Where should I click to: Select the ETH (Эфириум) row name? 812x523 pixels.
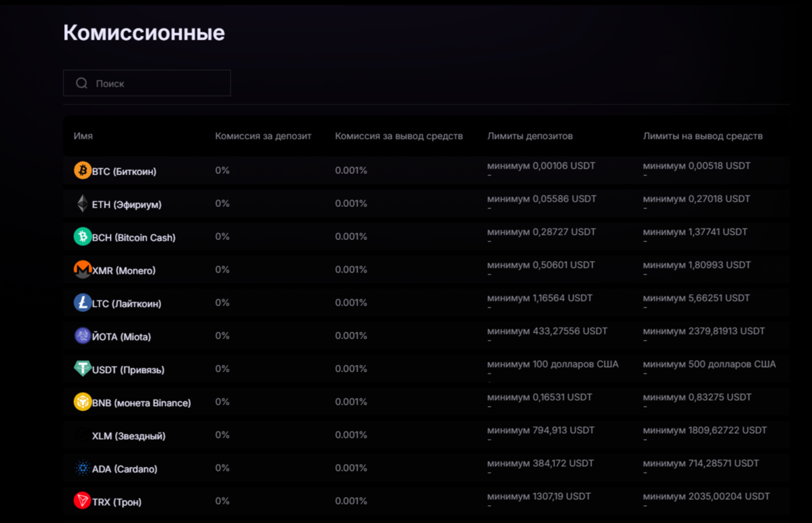tap(127, 204)
